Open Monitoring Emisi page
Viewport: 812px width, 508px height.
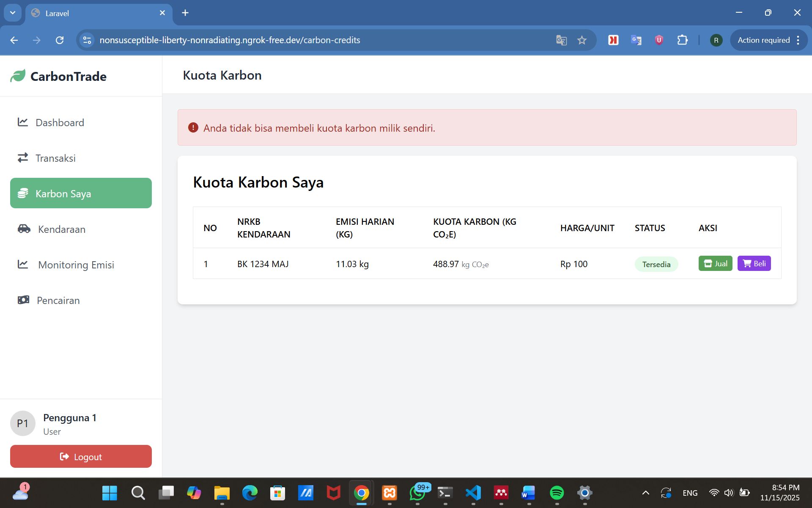(81, 265)
